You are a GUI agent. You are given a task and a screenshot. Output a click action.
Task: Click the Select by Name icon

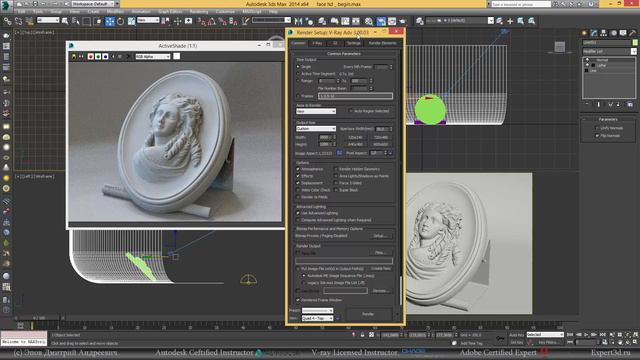tap(76, 21)
